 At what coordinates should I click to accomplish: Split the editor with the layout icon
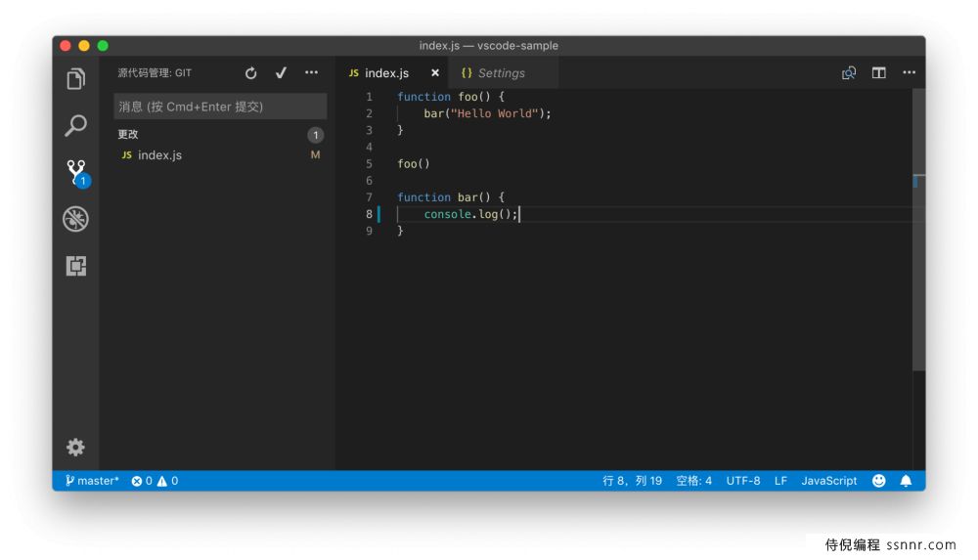(x=879, y=73)
